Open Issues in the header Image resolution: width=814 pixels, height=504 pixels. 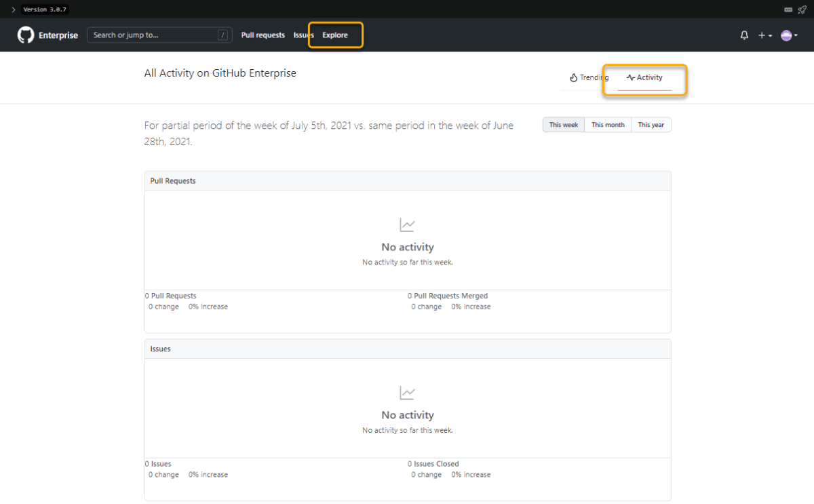(x=303, y=35)
